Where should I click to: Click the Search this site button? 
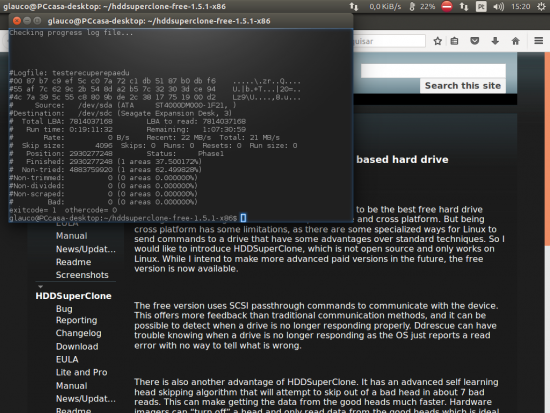click(463, 86)
